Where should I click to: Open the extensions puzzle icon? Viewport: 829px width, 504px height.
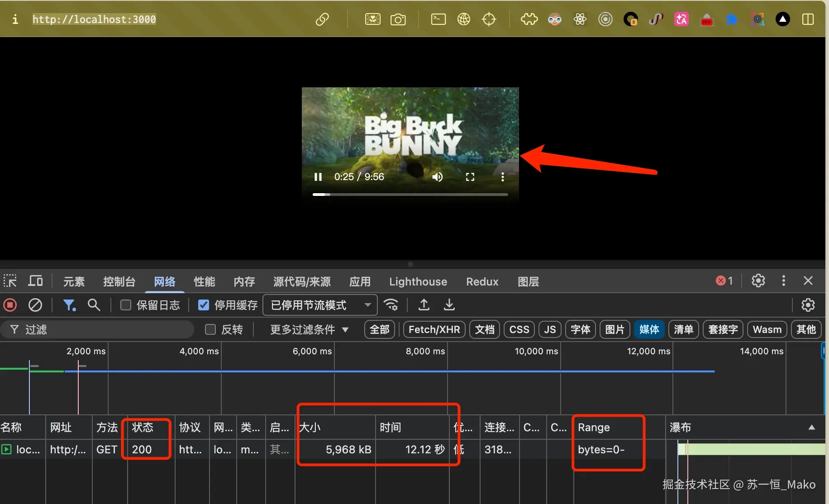[x=529, y=19]
